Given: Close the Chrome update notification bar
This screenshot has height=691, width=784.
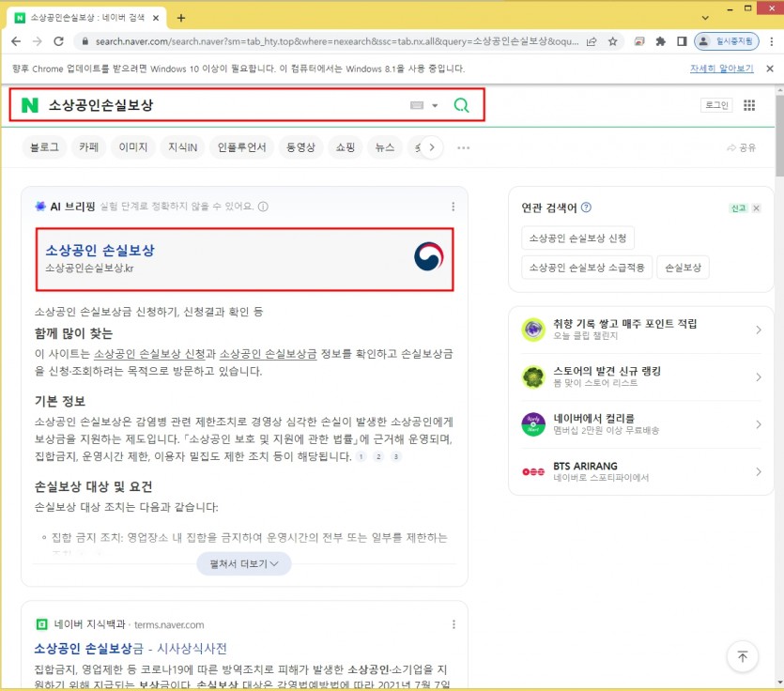Looking at the screenshot, I should coord(770,69).
